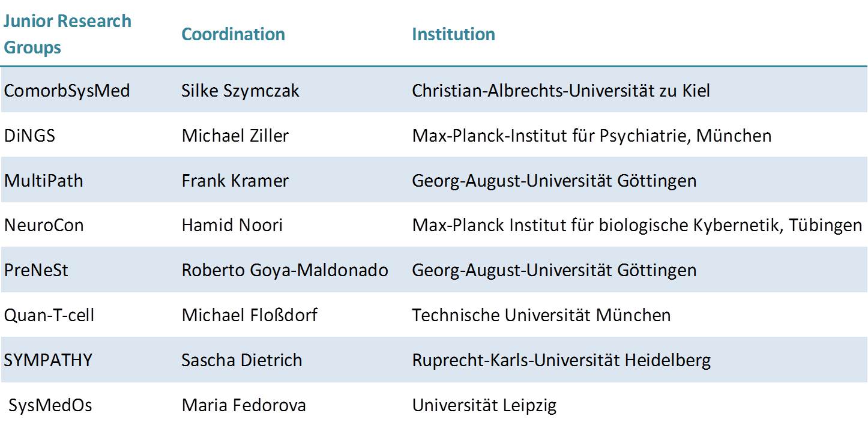Screen dimensions: 868x428
Task: Click the NeuroCon group name
Action: point(44,225)
